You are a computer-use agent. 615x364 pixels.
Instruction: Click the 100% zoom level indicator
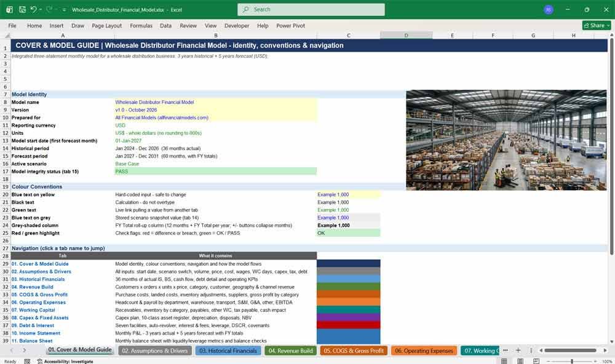(x=607, y=362)
